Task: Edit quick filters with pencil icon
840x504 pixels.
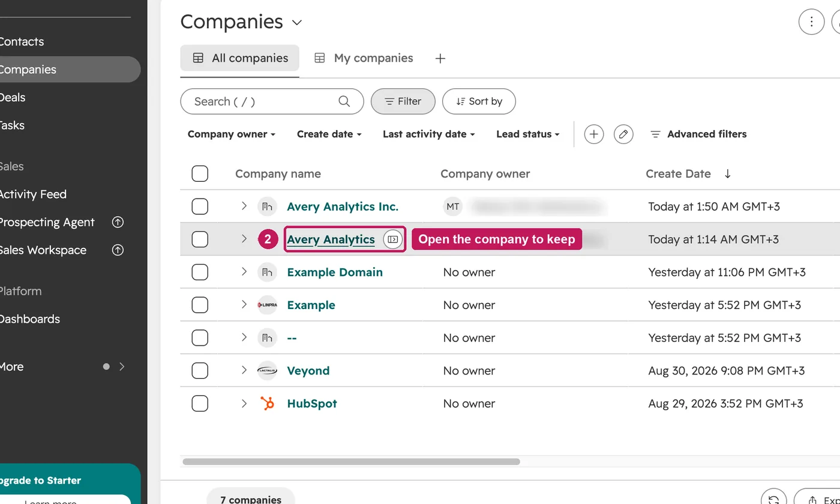Action: coord(624,134)
